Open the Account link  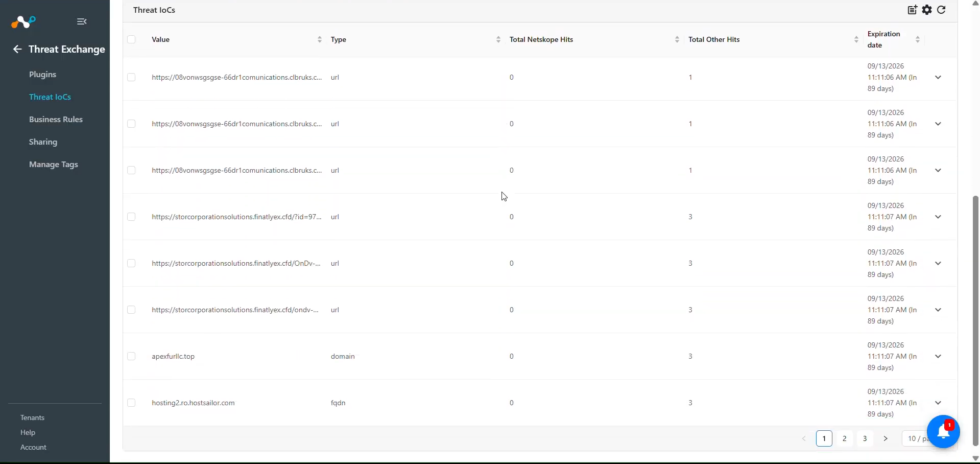pyautogui.click(x=34, y=447)
